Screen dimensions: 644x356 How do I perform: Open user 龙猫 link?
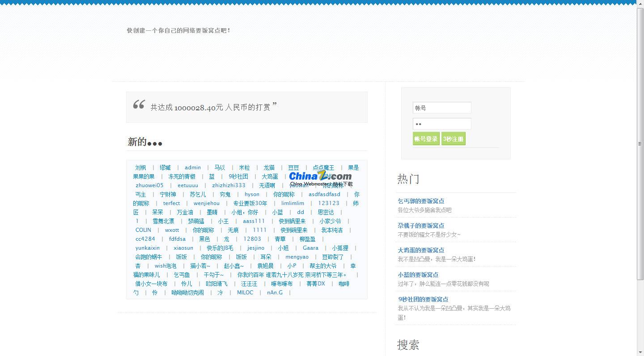(269, 168)
